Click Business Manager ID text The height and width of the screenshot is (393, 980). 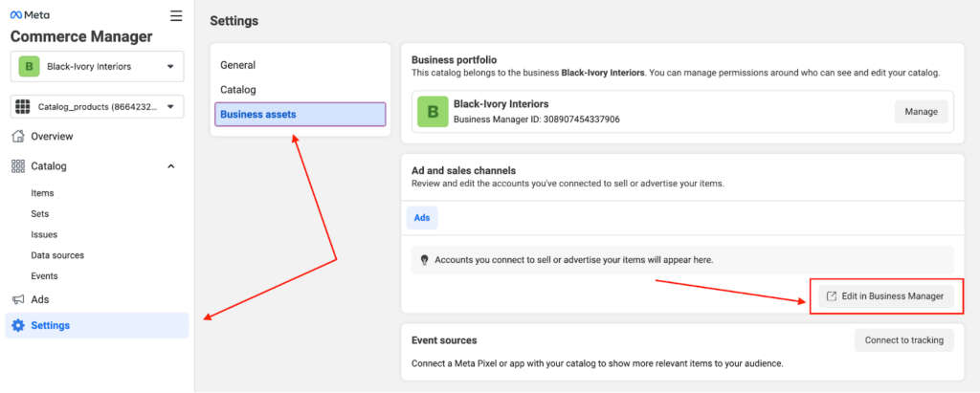[537, 120]
